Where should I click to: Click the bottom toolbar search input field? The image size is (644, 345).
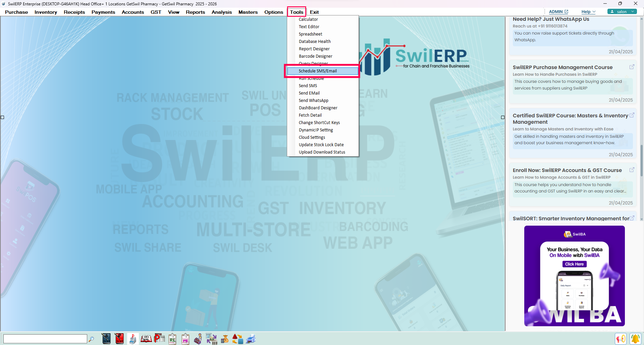pos(45,339)
